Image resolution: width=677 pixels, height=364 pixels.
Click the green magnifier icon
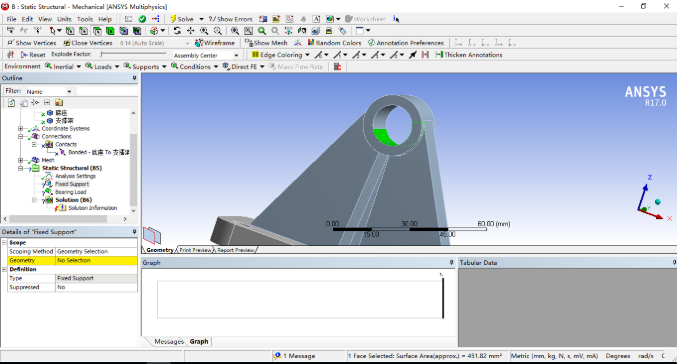coord(262,31)
